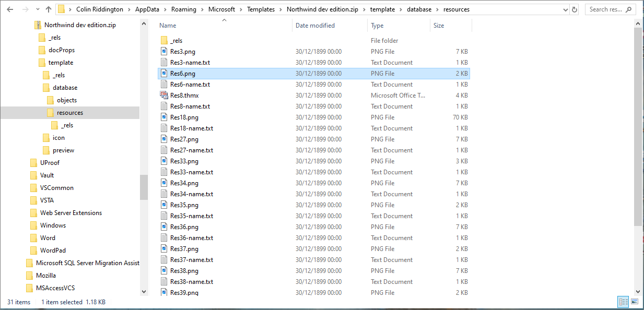Select the Res39.png file name
The width and height of the screenshot is (644, 310).
184,293
